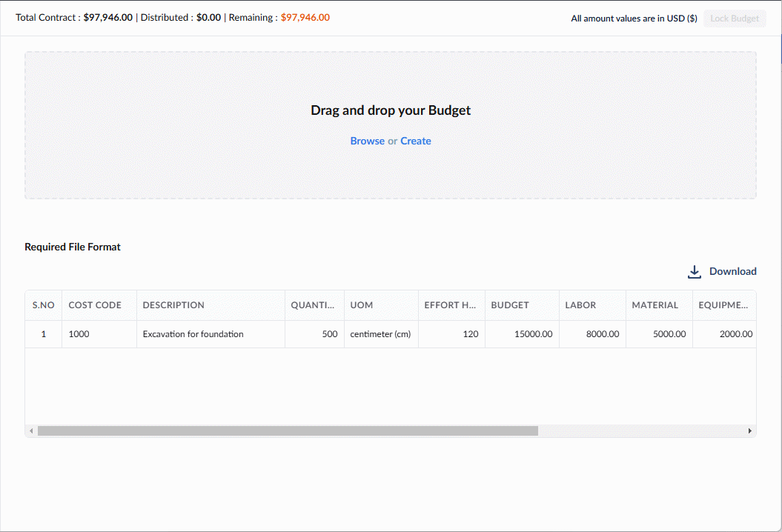Click the Distributed amount $0.00
782x532 pixels.
(208, 18)
